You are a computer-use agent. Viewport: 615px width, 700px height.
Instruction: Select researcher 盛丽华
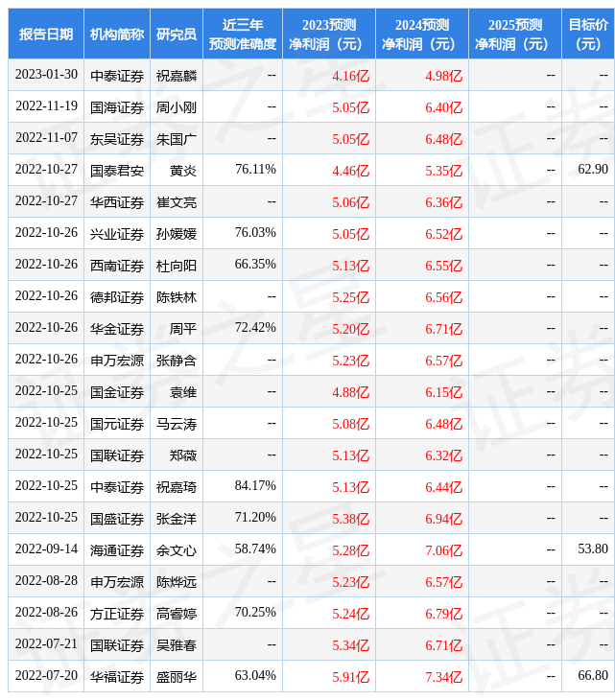point(177,677)
